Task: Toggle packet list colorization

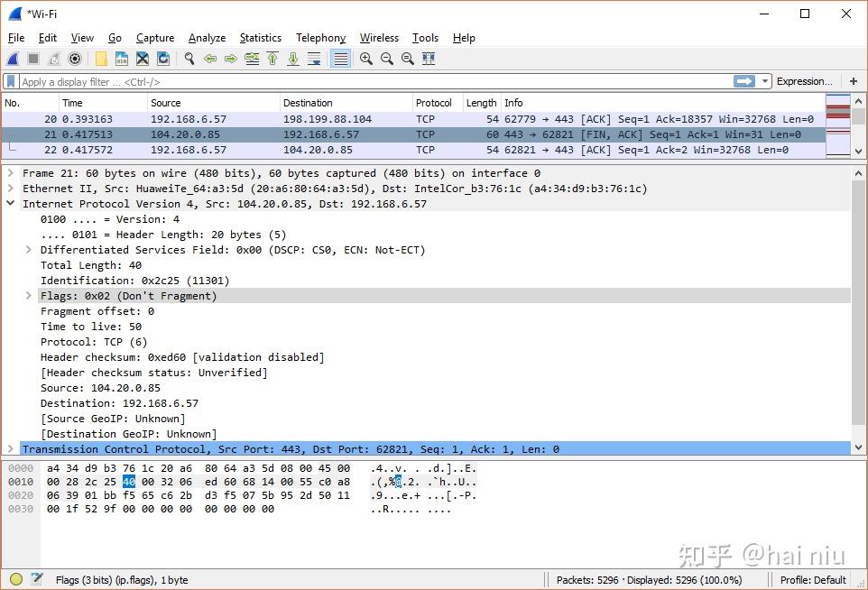Action: coord(338,58)
